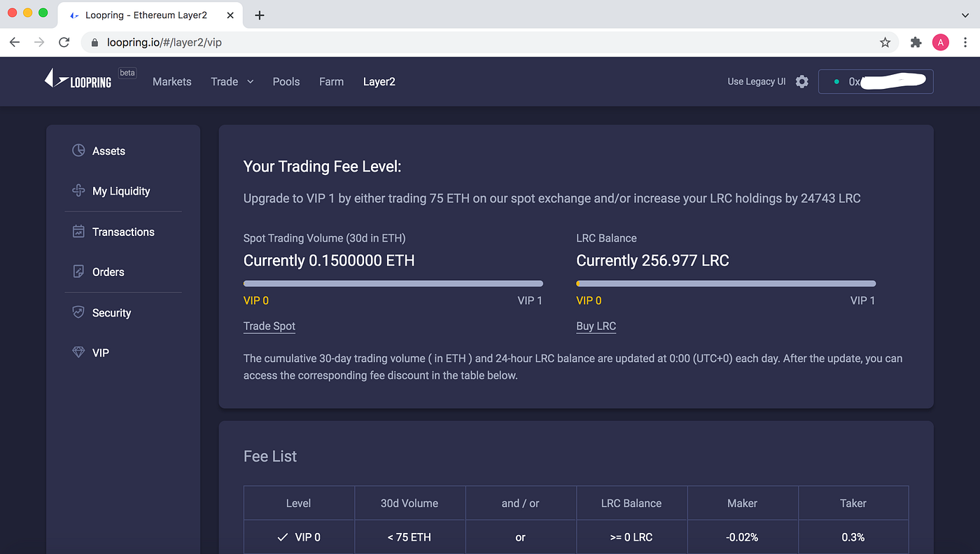Open the Chrome profile avatar

point(940,42)
